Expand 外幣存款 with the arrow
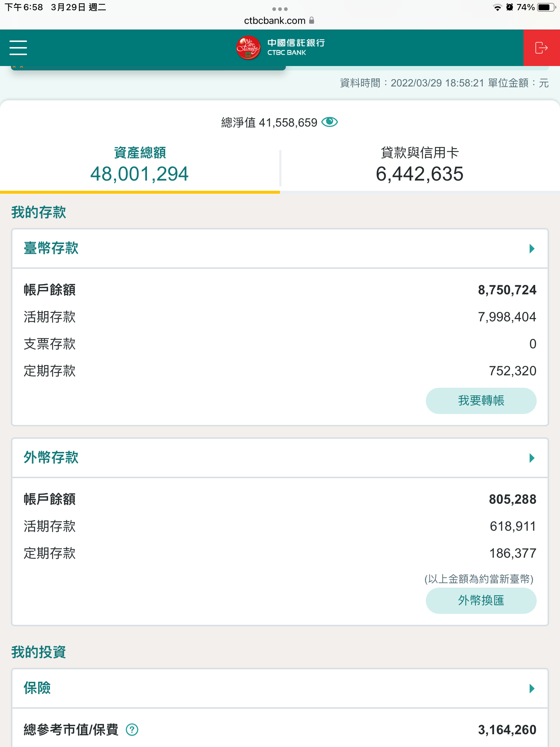Viewport: 560px width, 747px height. tap(532, 458)
